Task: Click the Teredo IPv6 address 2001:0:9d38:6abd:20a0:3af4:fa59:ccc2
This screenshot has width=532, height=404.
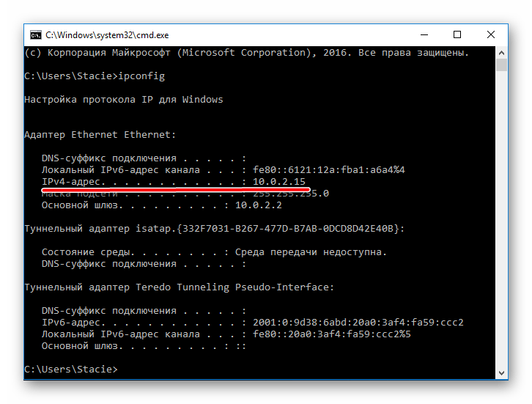Action: [x=358, y=322]
